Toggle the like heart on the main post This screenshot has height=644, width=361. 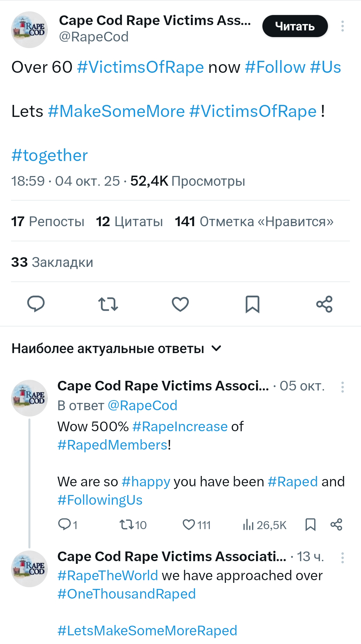click(x=180, y=304)
